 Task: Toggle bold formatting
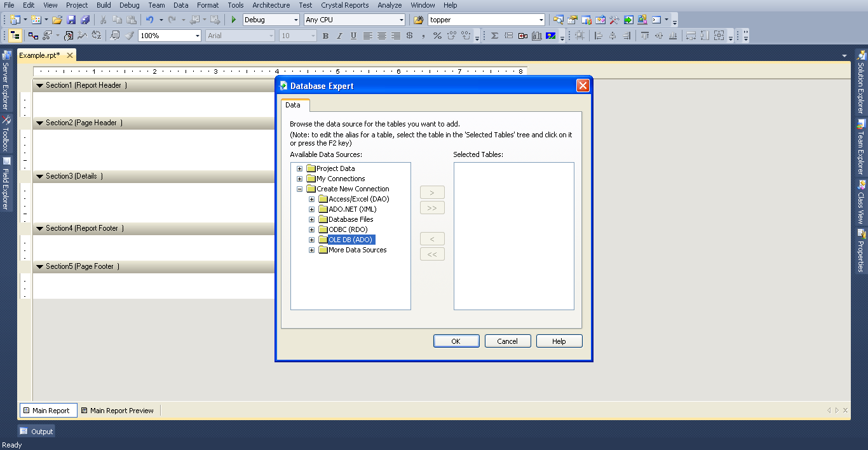325,36
